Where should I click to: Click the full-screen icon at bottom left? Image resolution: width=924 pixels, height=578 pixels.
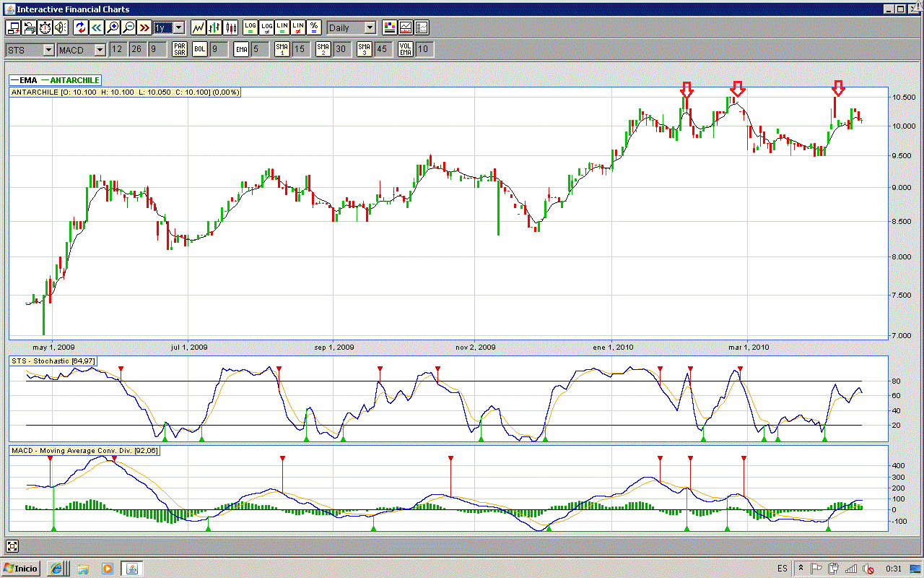coord(12,546)
